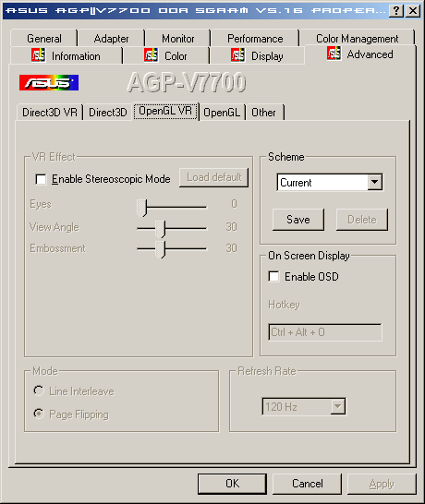
Task: Select the Page Flipping radio option
Action: pyautogui.click(x=39, y=414)
